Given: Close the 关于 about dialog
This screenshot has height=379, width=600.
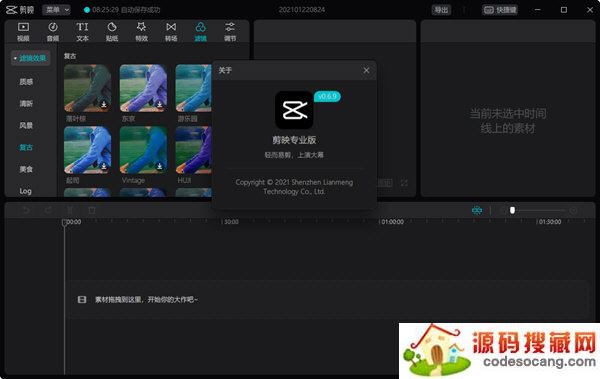Looking at the screenshot, I should point(366,70).
